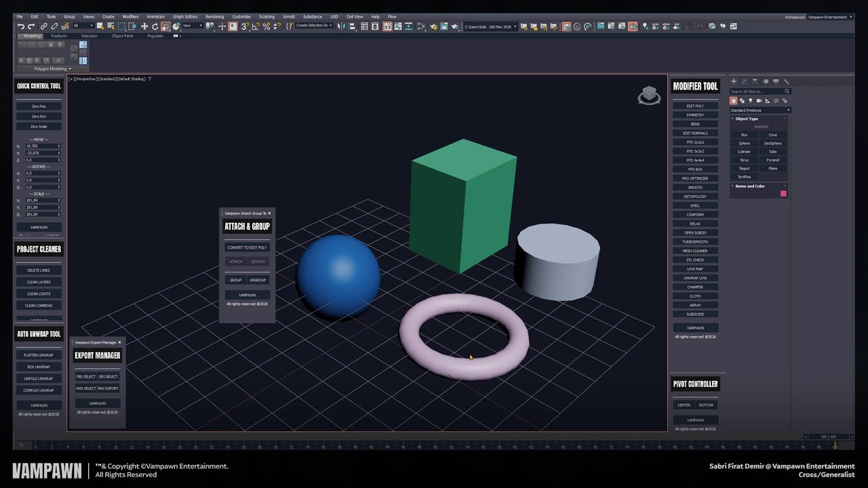
Task: Open the Create Selection Set dropdown
Action: (x=314, y=26)
